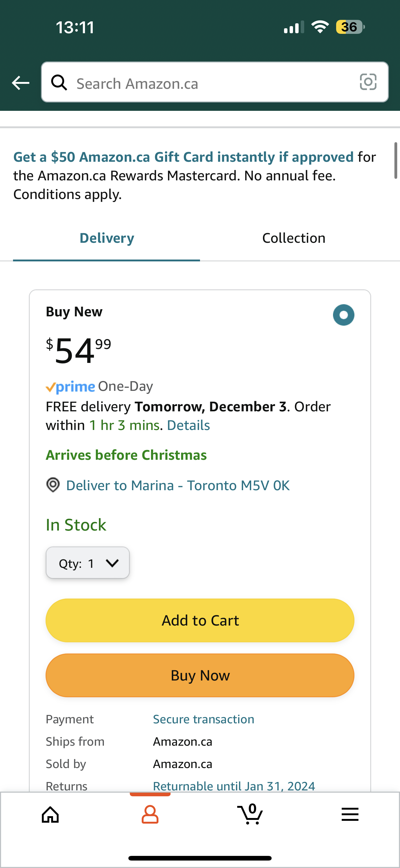Open Deliver to Marina address link
The image size is (400, 868).
(x=178, y=486)
